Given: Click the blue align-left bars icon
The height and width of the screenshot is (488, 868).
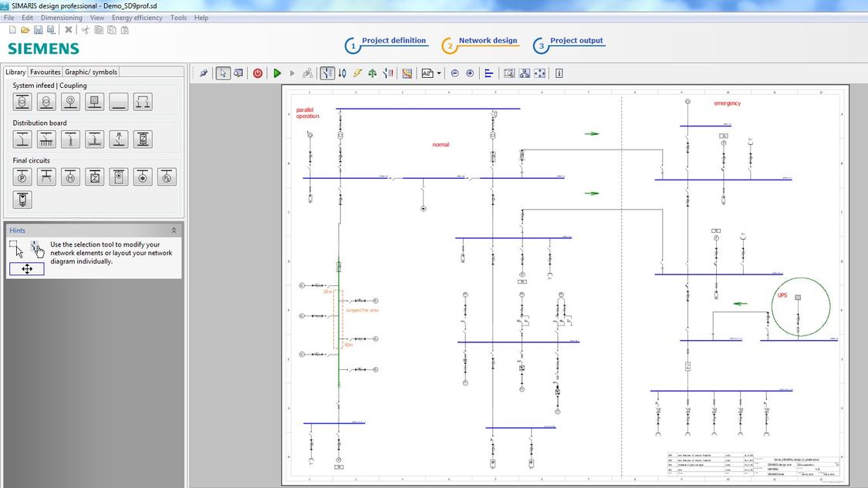Looking at the screenshot, I should (489, 73).
